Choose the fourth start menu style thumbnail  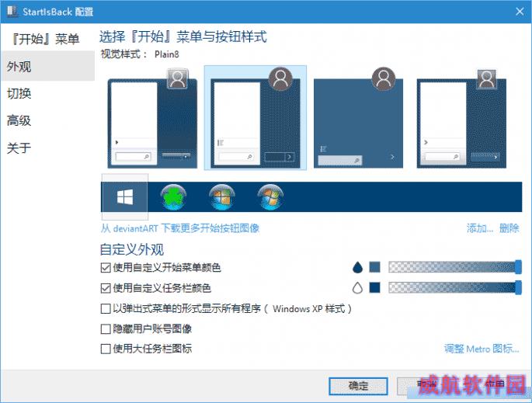coord(461,118)
